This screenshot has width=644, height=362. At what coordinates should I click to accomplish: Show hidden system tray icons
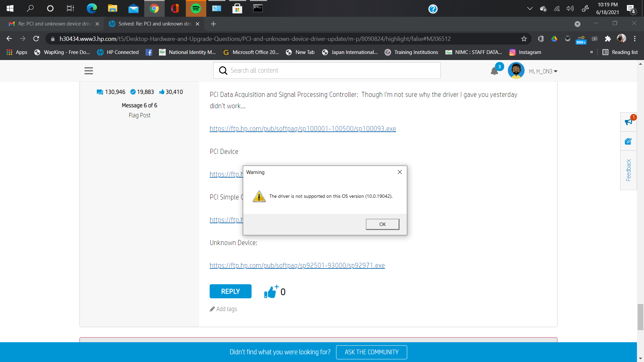tap(530, 9)
